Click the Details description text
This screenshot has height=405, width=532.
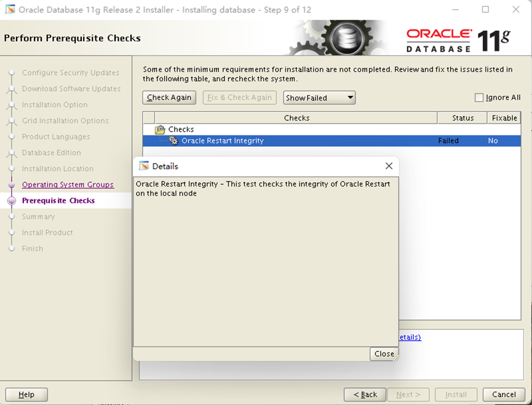263,188
